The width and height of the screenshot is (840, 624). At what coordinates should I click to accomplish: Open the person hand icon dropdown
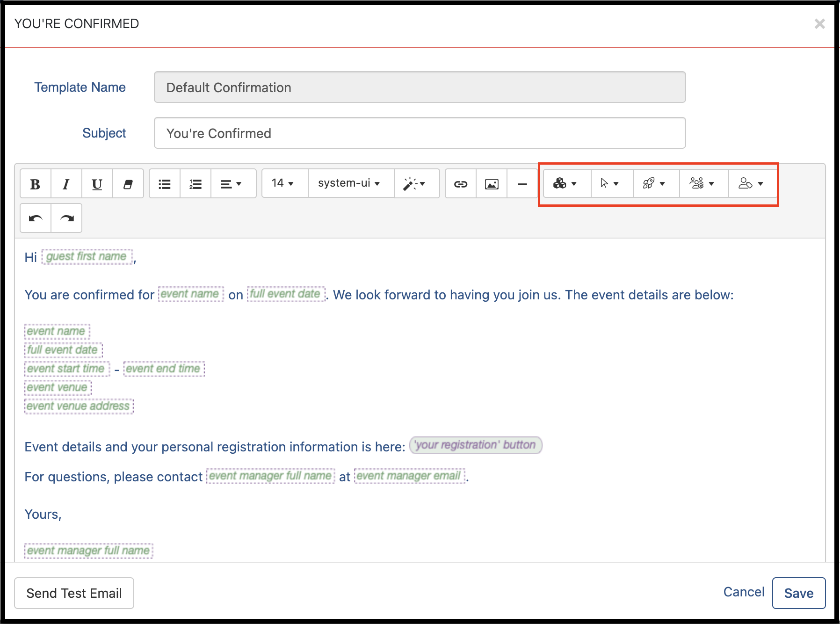(x=752, y=183)
